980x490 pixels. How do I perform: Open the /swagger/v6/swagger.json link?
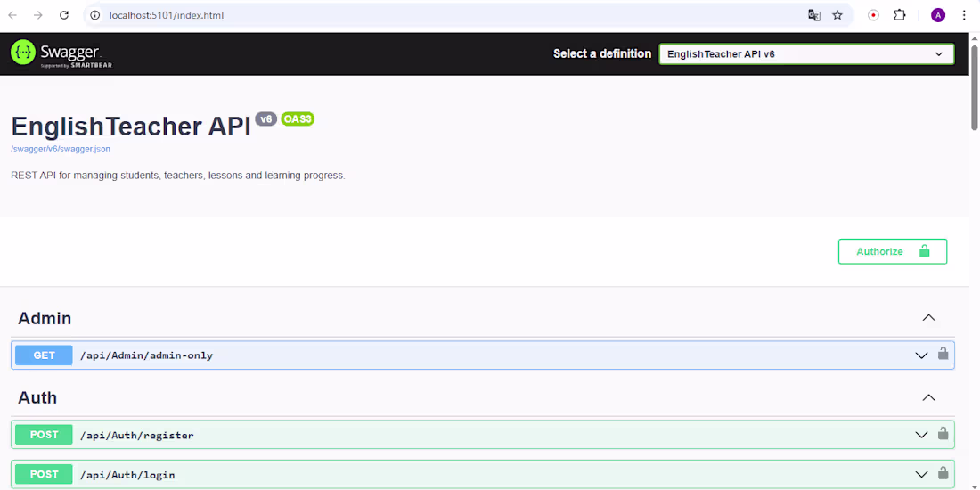(61, 150)
